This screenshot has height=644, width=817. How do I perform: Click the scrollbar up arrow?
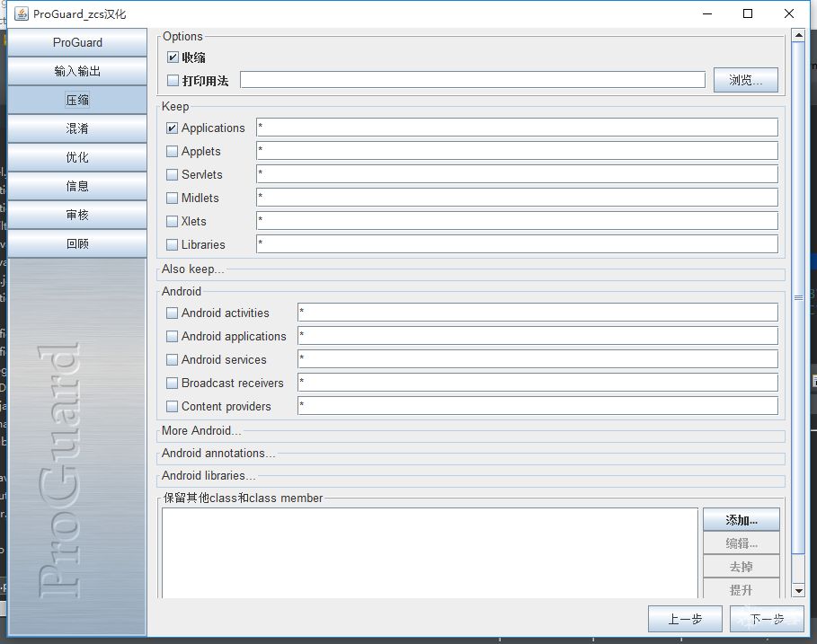click(x=798, y=35)
